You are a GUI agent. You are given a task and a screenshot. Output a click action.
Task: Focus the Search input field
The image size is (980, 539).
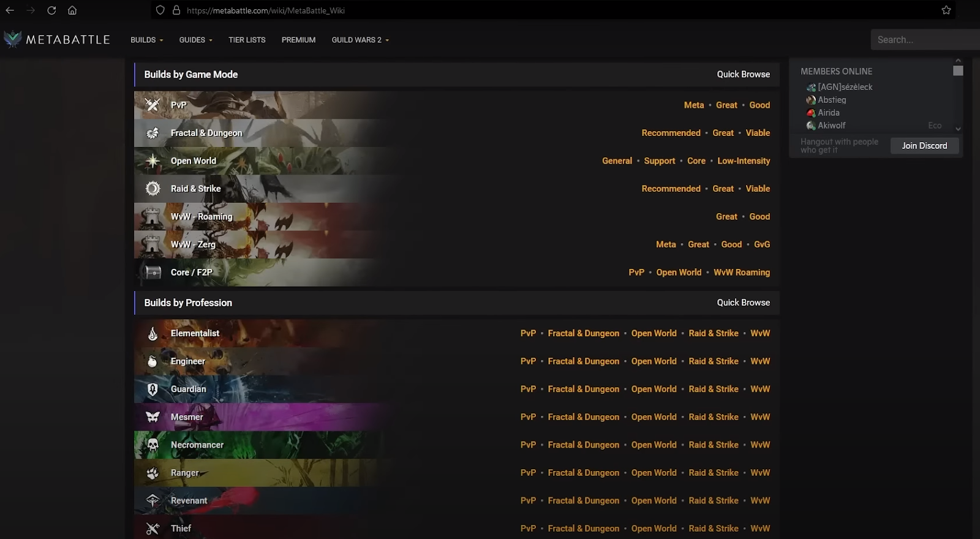pos(925,39)
